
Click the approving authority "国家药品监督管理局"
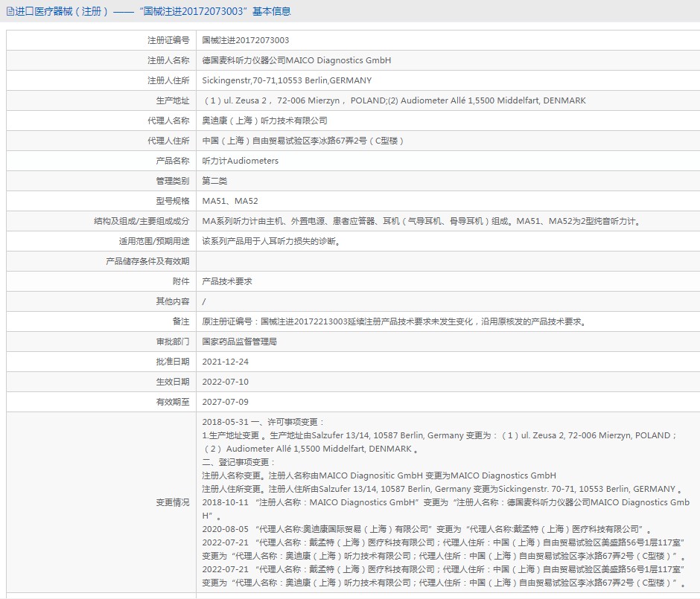click(x=240, y=342)
